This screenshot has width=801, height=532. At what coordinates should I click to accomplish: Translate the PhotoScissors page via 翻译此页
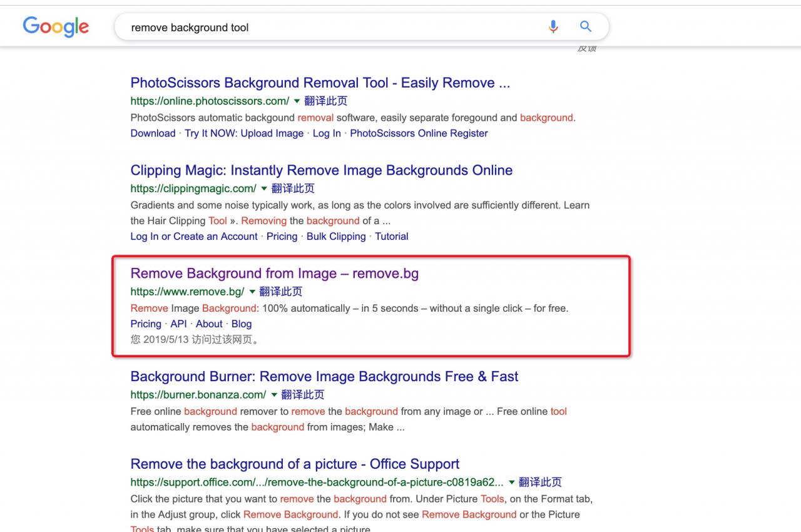click(x=325, y=101)
